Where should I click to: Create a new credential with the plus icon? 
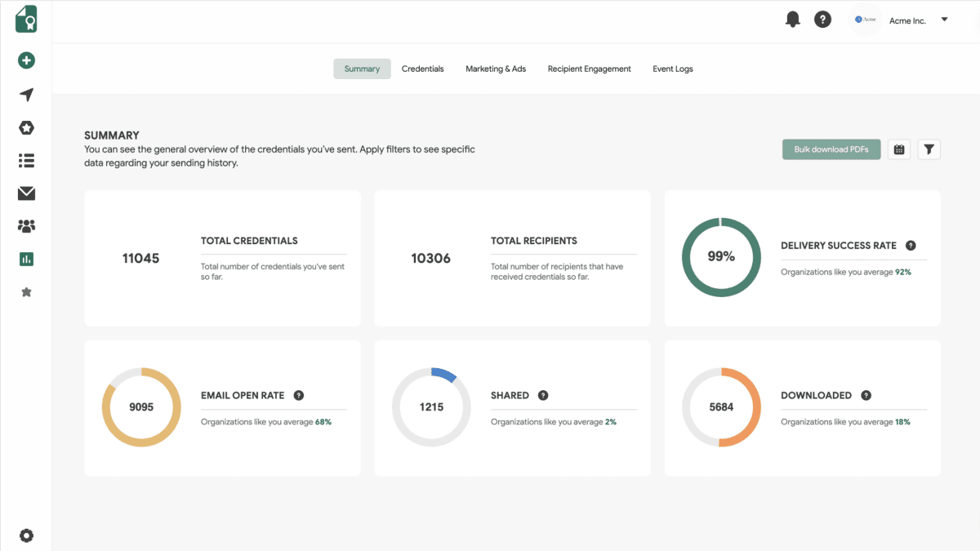pos(26,60)
